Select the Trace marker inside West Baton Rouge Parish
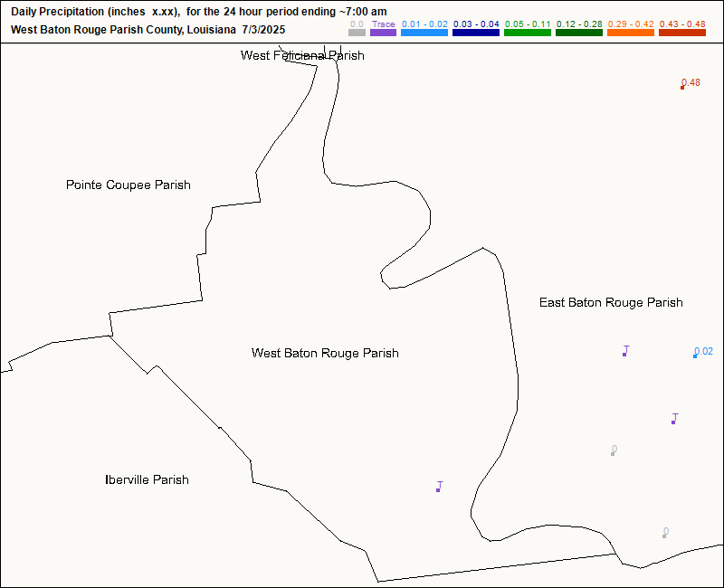Screen dimensions: 724x588 pos(438,489)
